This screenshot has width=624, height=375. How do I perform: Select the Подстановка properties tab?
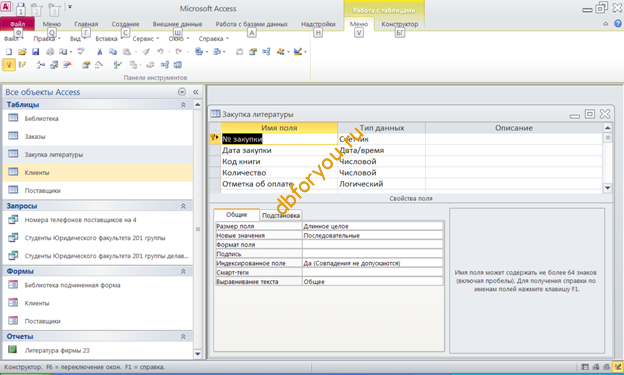pos(281,215)
